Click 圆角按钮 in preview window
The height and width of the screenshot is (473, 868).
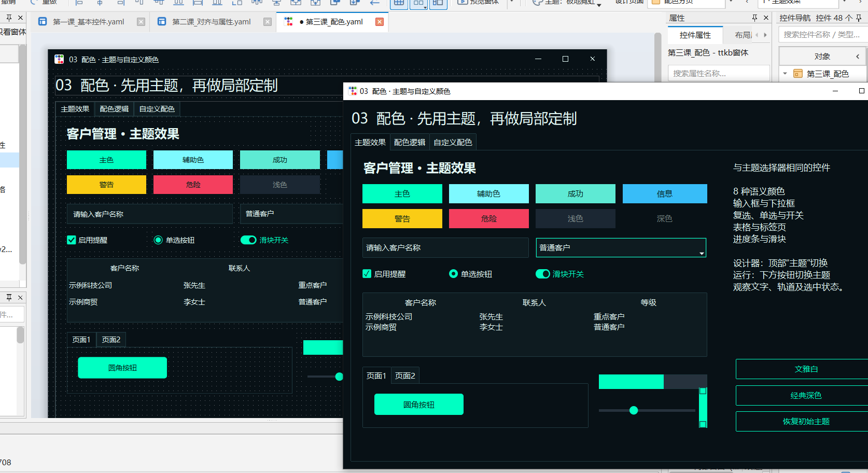pyautogui.click(x=419, y=405)
